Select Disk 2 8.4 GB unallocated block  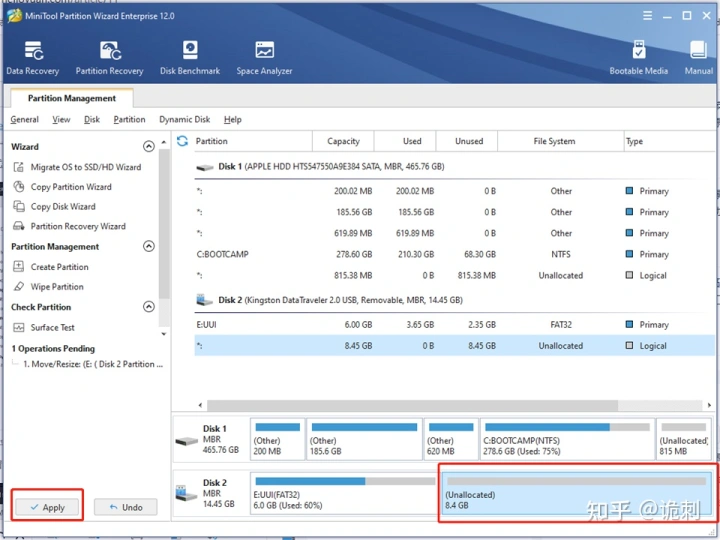pos(577,494)
